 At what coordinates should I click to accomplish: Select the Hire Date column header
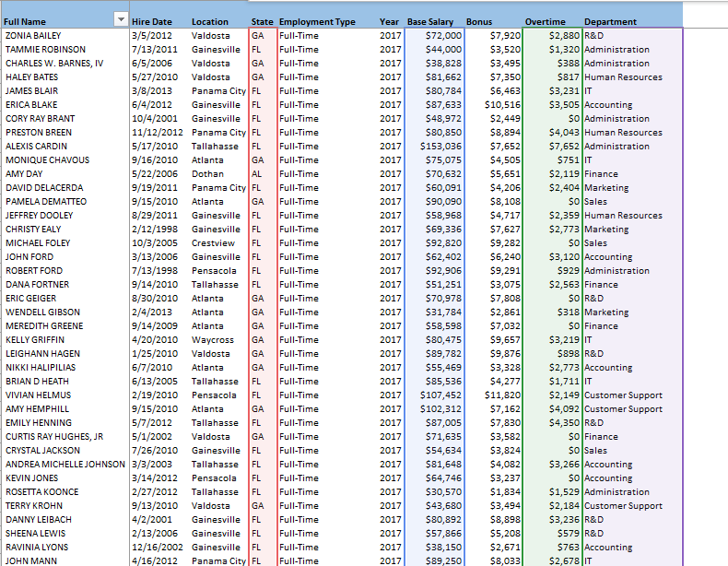pos(152,22)
